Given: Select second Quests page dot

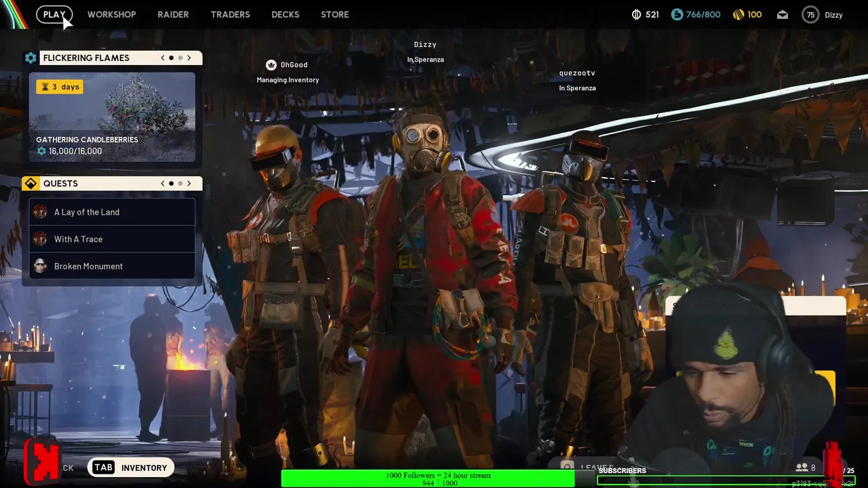Looking at the screenshot, I should click(x=180, y=184).
